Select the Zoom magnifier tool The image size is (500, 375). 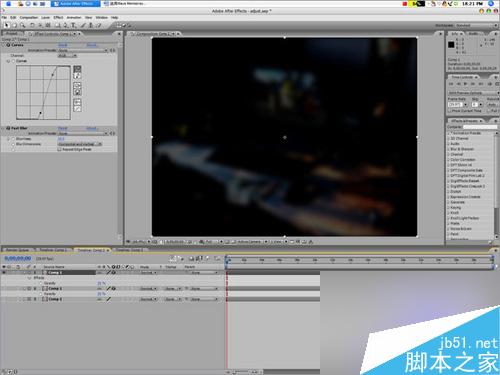point(23,25)
